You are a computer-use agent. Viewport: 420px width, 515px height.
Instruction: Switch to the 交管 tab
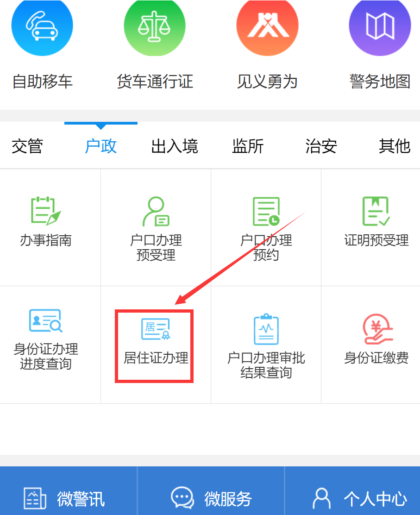27,146
